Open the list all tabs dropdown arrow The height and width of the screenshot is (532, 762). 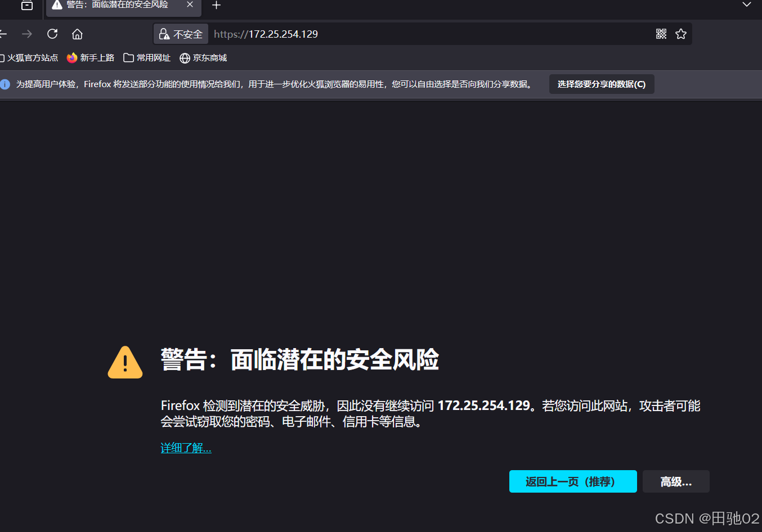[x=747, y=4]
